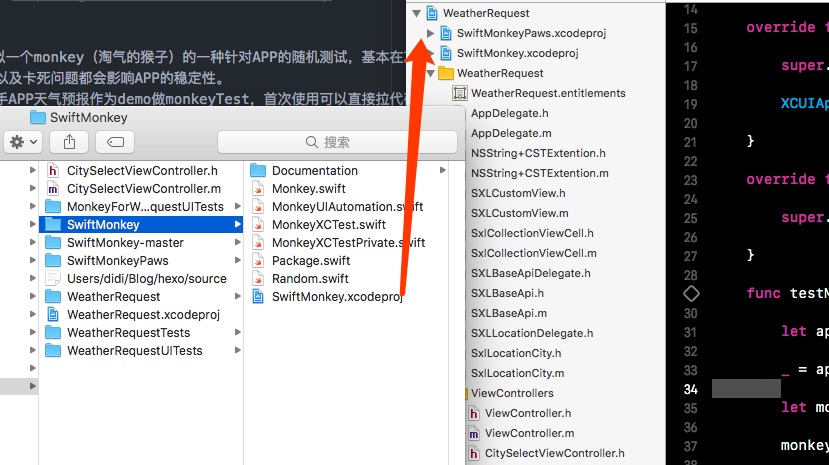Expand arrow next to SwiftMonkey-master folder
Viewport: 829px width, 465px height.
click(237, 243)
